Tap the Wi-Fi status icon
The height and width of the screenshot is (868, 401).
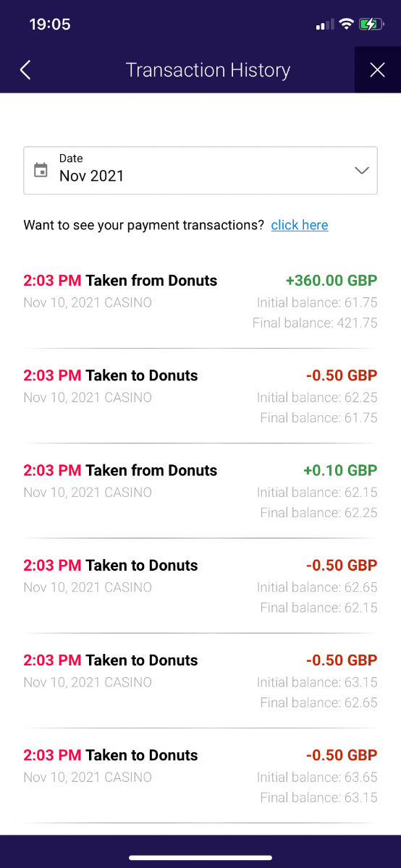pos(345,25)
